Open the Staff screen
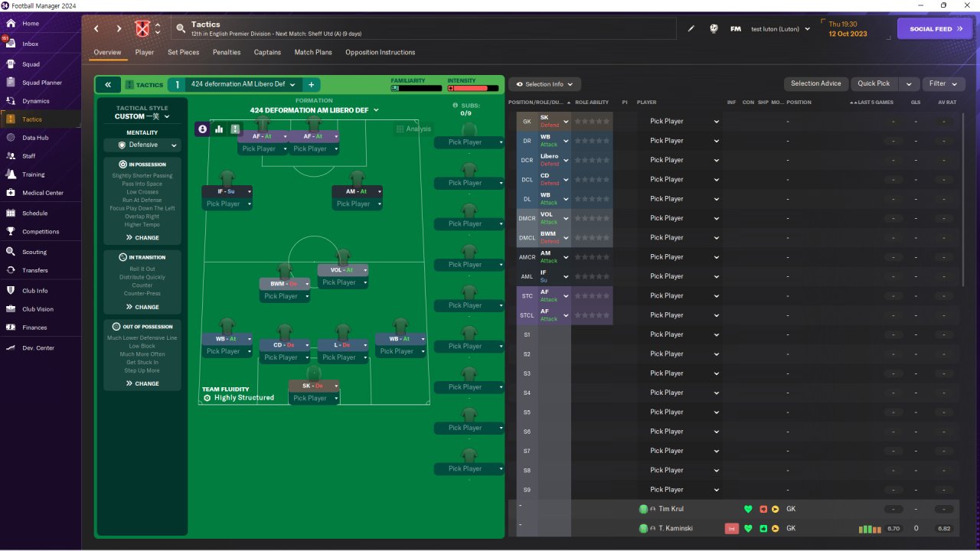Viewport: 980px width, 551px height. [x=29, y=156]
